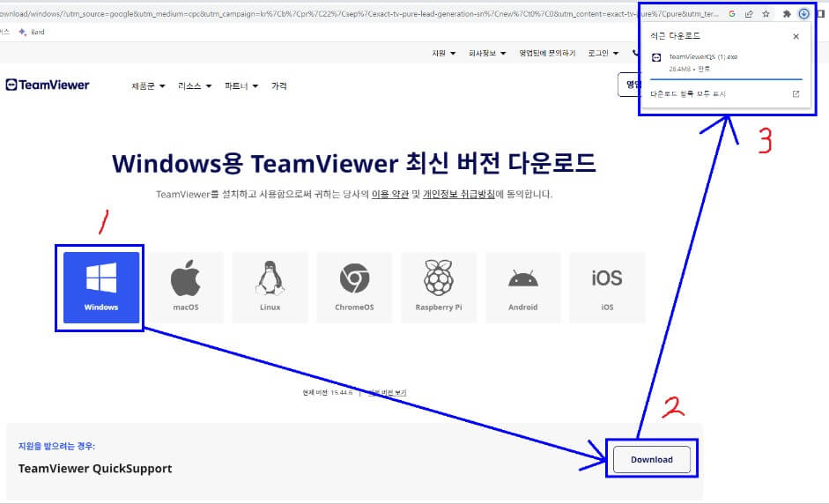This screenshot has height=504, width=829.
Task: Select the macOS platform tile
Action: click(x=186, y=287)
